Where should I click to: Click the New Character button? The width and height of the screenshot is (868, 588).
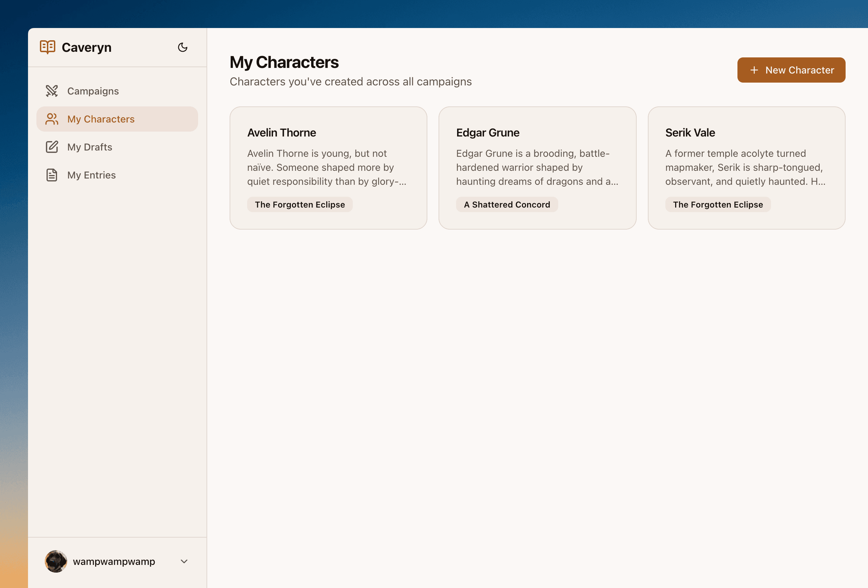click(x=791, y=70)
